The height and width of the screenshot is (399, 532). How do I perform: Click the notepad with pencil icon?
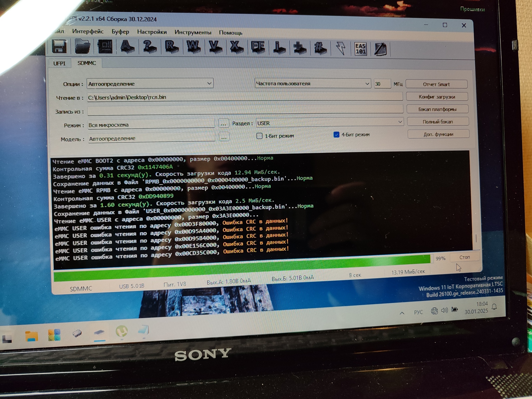tap(380, 49)
